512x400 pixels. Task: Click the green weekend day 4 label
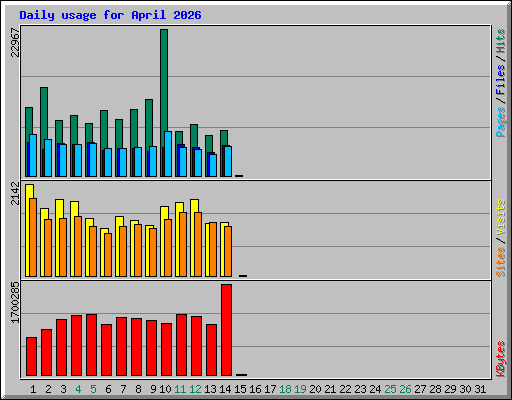pyautogui.click(x=78, y=389)
